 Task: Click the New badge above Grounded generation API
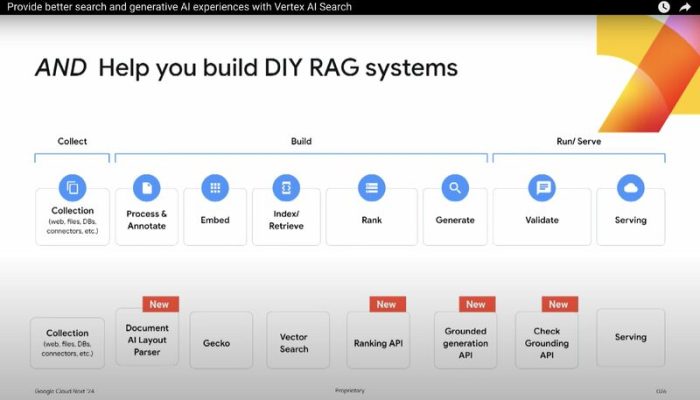(x=477, y=304)
